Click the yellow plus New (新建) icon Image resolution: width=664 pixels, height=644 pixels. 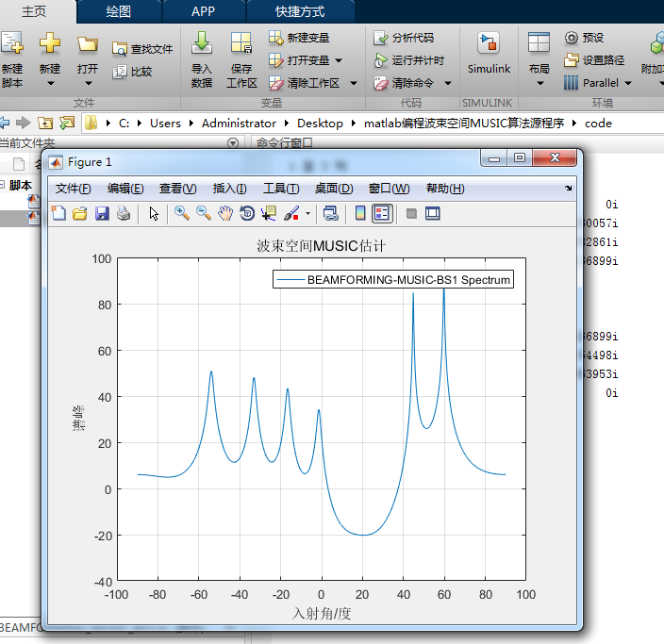tap(50, 42)
